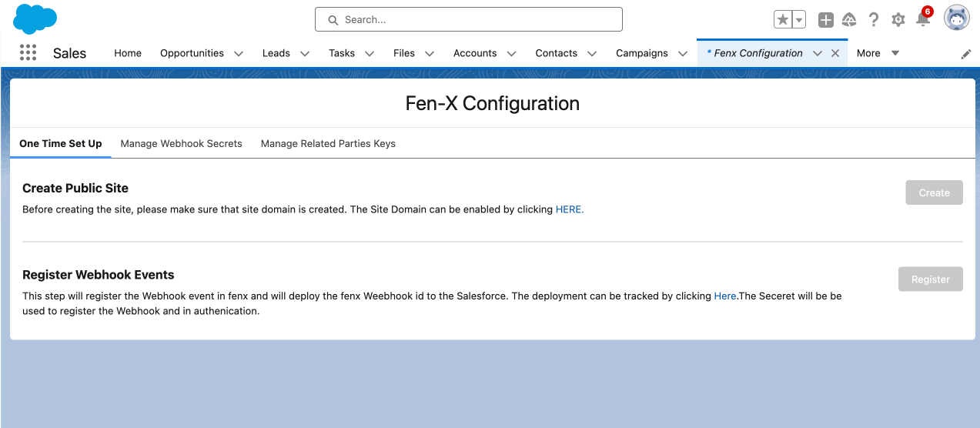
Task: Click the Register button
Action: coord(931,279)
